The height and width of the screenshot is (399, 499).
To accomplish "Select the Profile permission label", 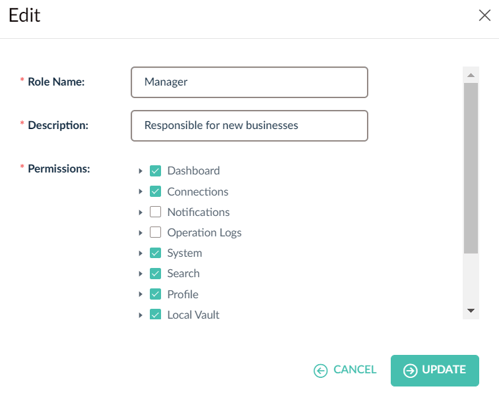I will pos(183,294).
